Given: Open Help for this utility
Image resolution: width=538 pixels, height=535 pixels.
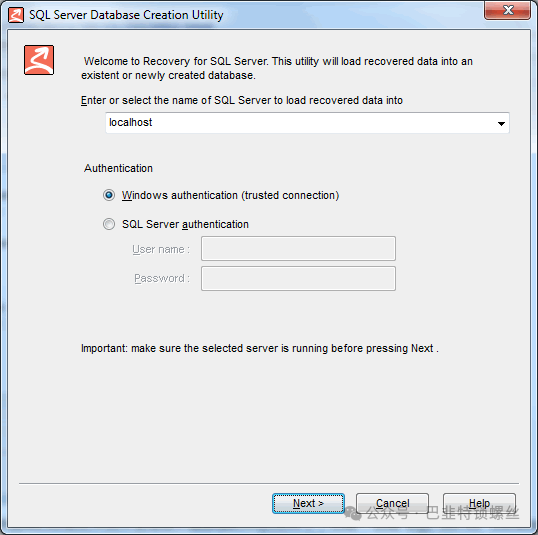Looking at the screenshot, I should click(479, 503).
